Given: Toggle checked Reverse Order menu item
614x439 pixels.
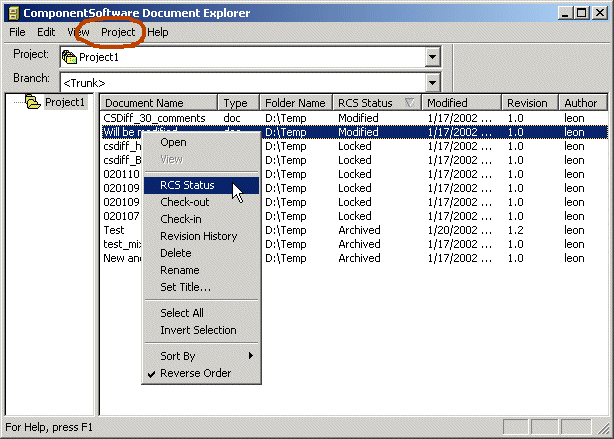Looking at the screenshot, I should 201,373.
